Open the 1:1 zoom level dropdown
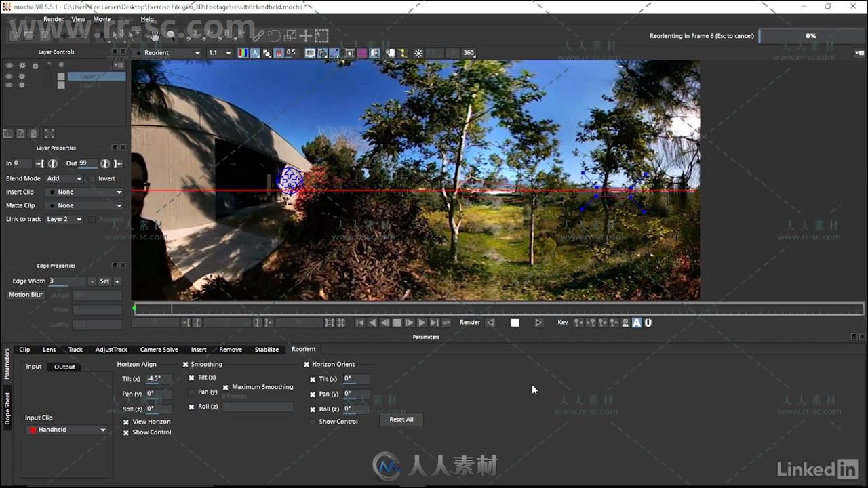Viewport: 868px width, 488px height. (220, 53)
